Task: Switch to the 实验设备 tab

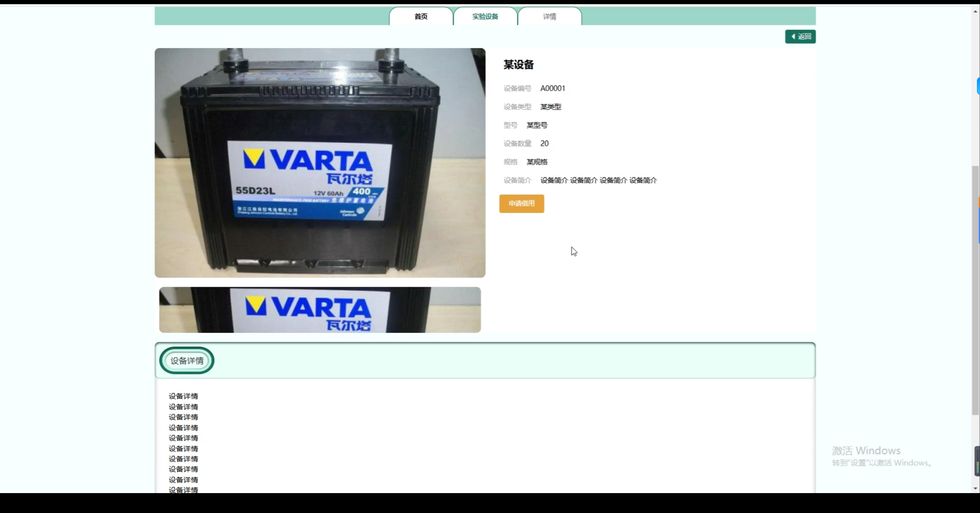Action: pos(485,16)
